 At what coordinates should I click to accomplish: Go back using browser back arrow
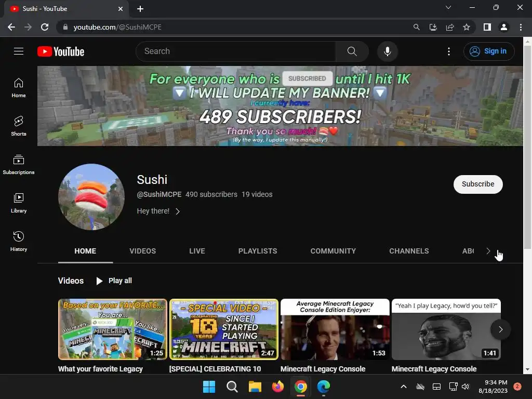(11, 27)
